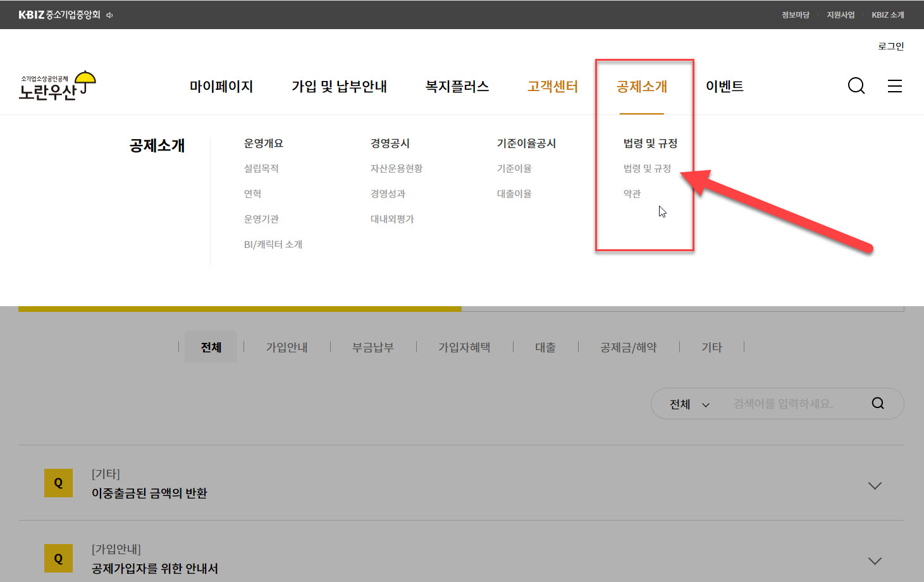
Task: Open the KBIZ 소개 top link
Action: coord(888,15)
